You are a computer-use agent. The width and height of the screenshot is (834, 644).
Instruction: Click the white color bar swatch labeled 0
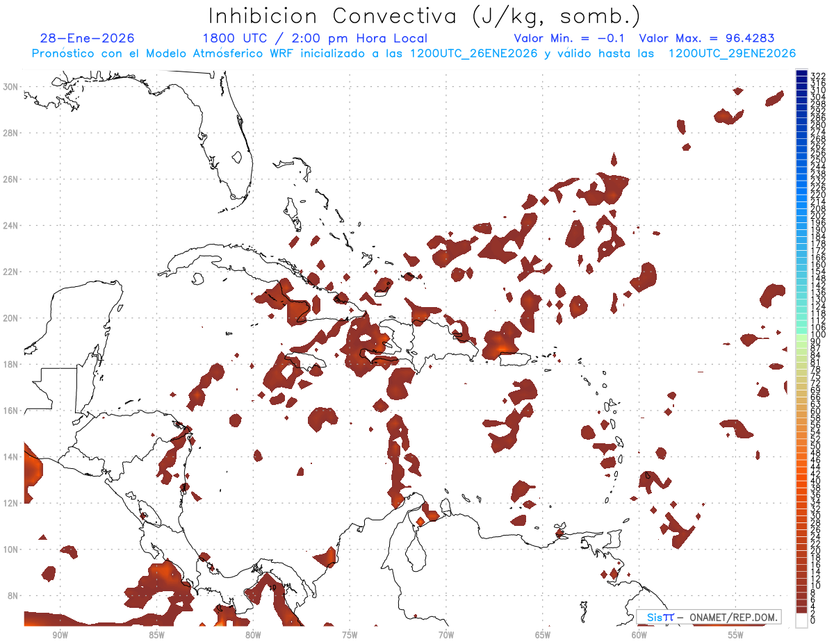tap(801, 620)
